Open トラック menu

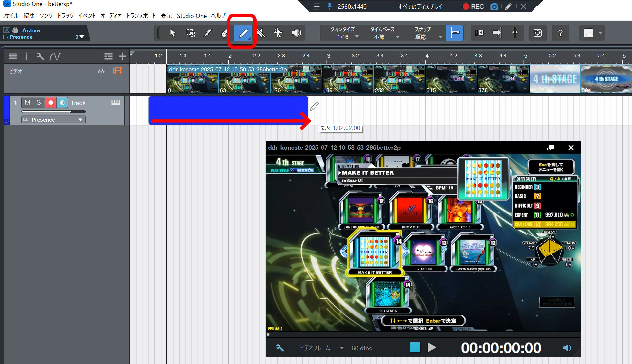[x=65, y=16]
